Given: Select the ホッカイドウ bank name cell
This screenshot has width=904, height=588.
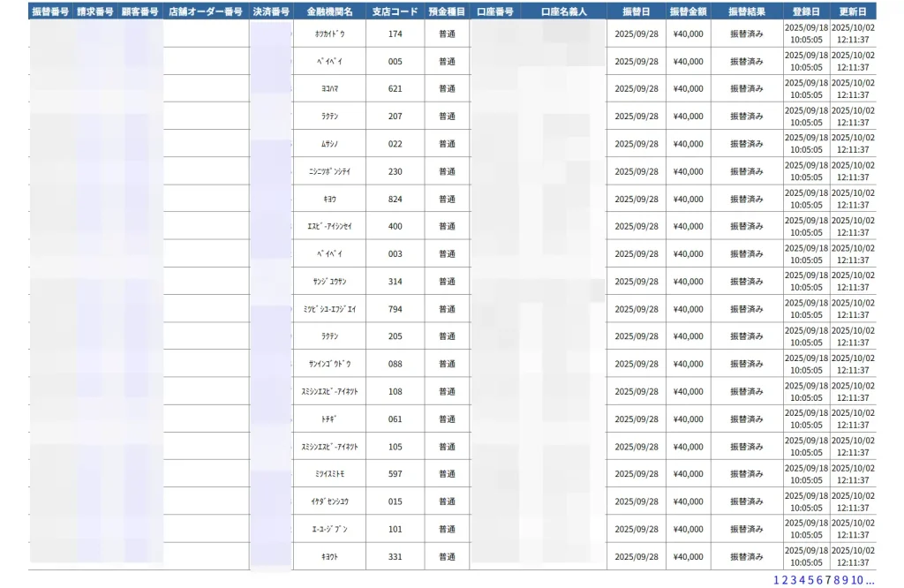Looking at the screenshot, I should [x=329, y=34].
